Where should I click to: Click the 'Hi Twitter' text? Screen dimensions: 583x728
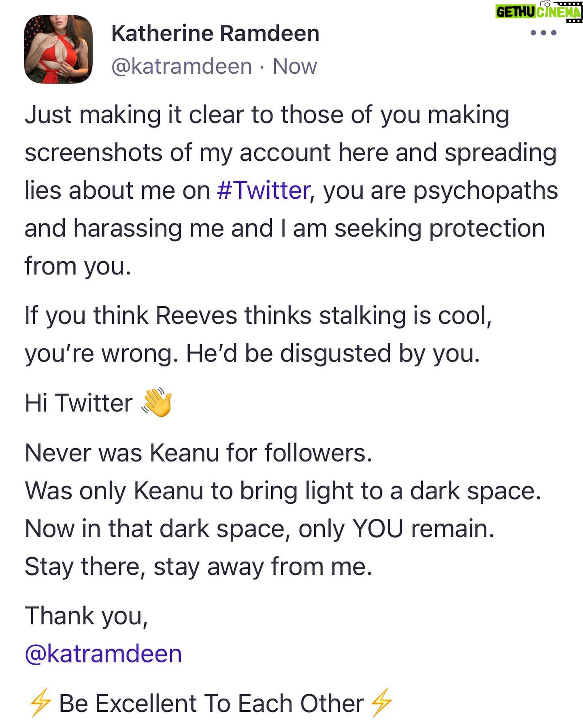pos(79,403)
